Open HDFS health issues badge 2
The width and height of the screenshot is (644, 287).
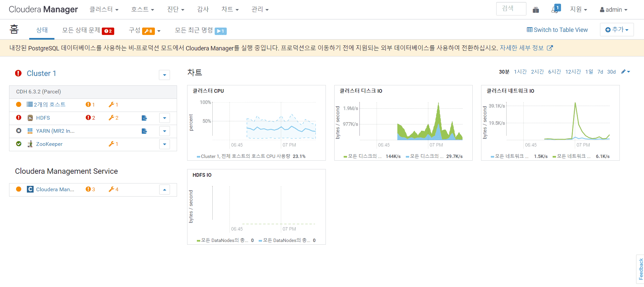(90, 118)
